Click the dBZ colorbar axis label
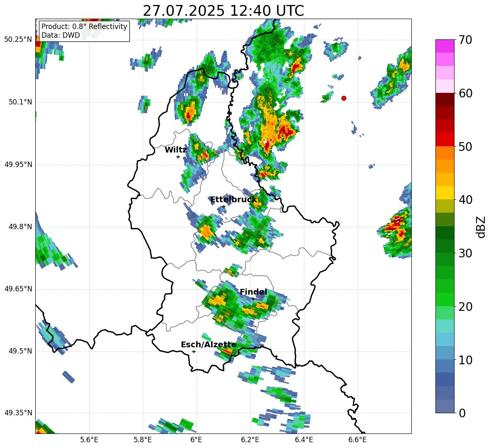This screenshot has width=491, height=448. pyautogui.click(x=481, y=227)
